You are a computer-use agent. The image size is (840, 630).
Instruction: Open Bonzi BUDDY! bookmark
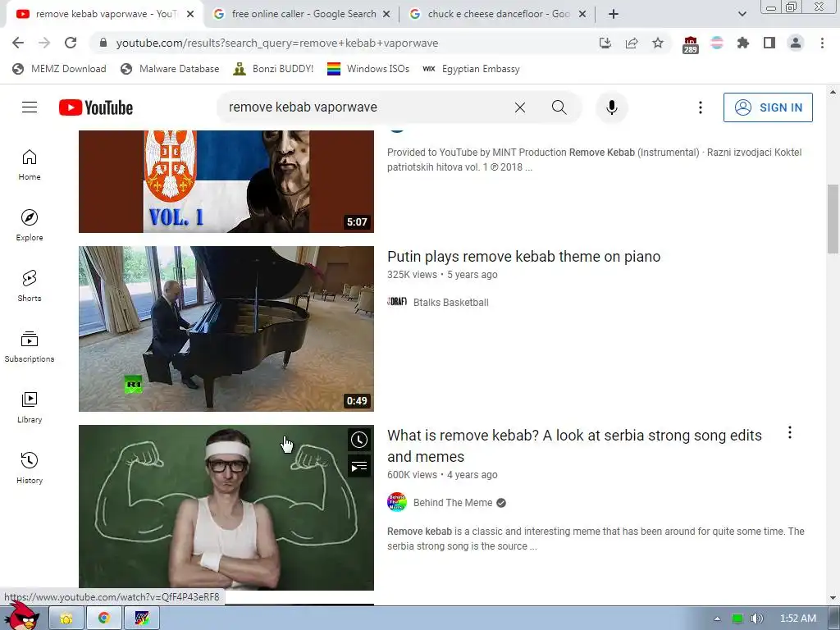coord(274,69)
